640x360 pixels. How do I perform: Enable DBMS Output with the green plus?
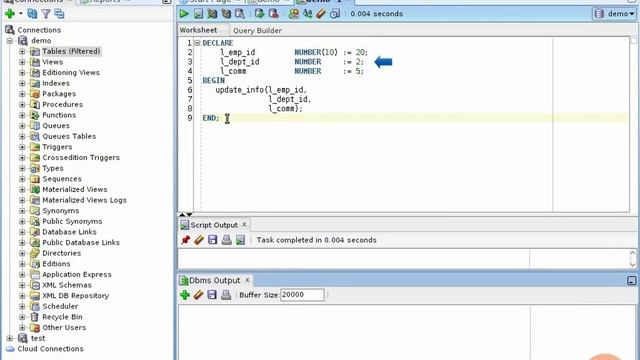coord(185,295)
